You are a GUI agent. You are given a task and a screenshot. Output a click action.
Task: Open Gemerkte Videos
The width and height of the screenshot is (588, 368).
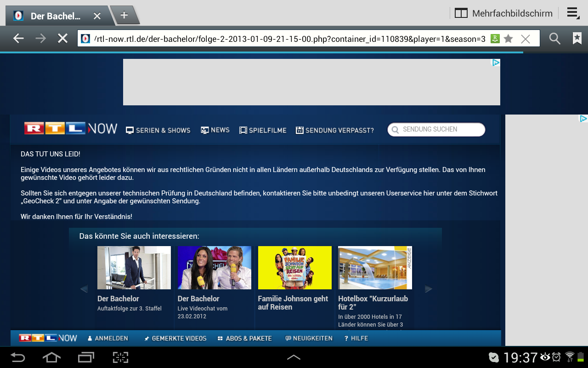175,338
